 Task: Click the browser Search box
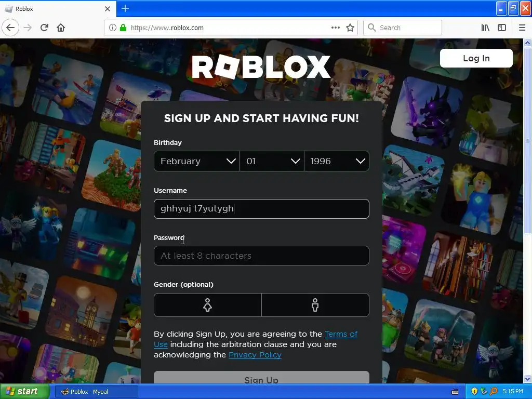pos(403,28)
